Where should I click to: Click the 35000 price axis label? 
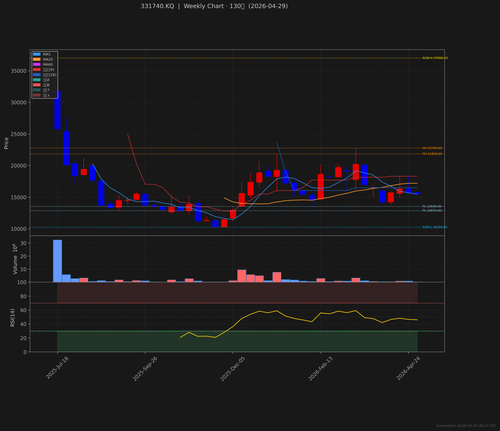click(18, 71)
